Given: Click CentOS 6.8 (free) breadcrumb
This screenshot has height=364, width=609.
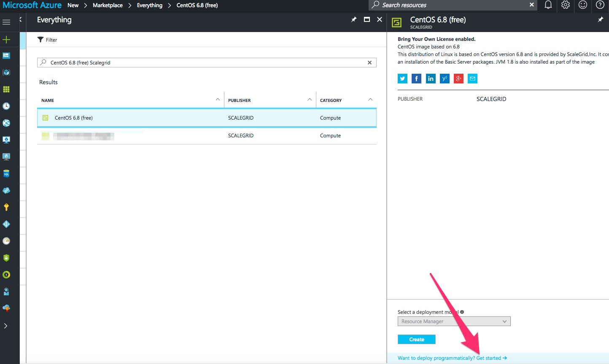Looking at the screenshot, I should point(197,5).
